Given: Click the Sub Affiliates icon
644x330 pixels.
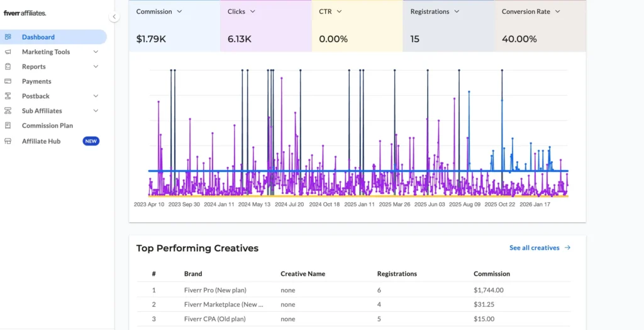Looking at the screenshot, I should 8,111.
